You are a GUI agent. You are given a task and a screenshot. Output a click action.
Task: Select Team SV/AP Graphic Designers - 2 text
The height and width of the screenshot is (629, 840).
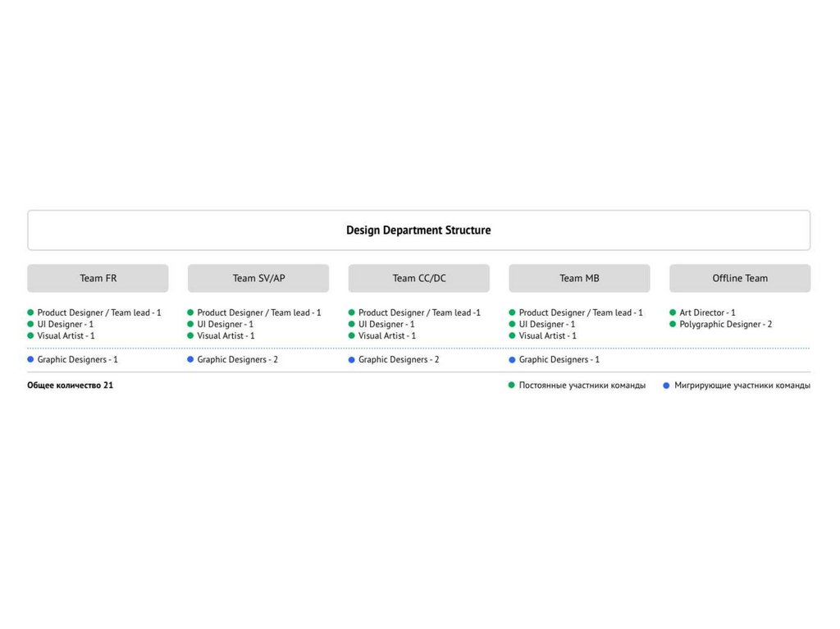(x=237, y=359)
